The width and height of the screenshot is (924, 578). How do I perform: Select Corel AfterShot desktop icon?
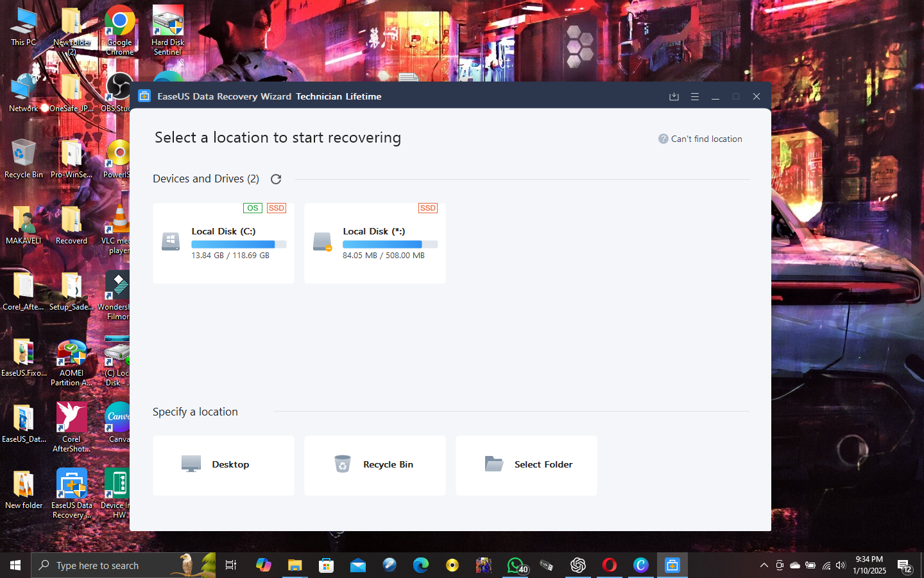[71, 428]
